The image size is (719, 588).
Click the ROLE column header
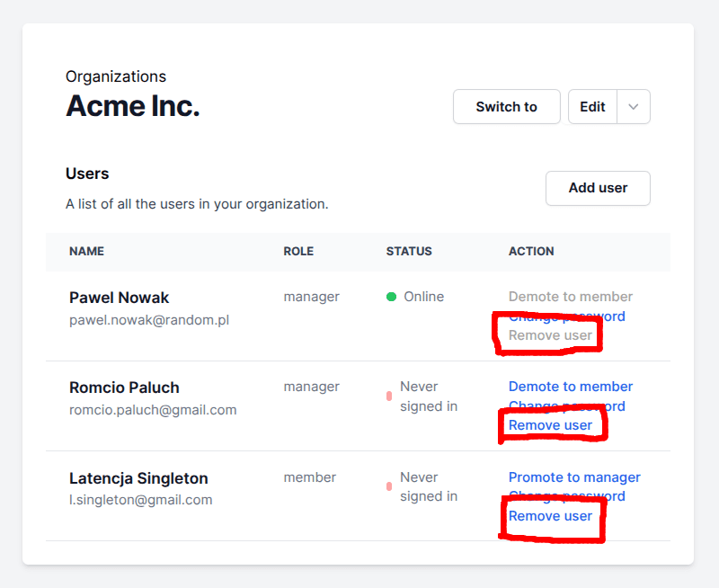tap(298, 252)
